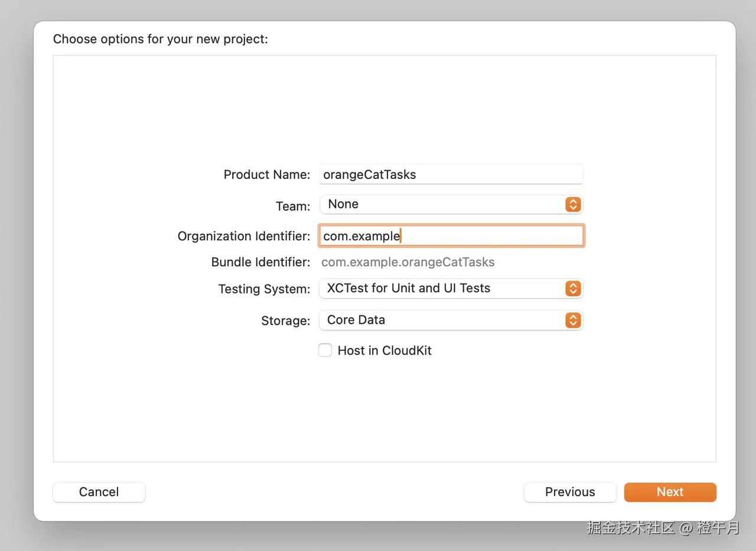This screenshot has height=551, width=756.
Task: Cancel the new project dialog
Action: 99,492
